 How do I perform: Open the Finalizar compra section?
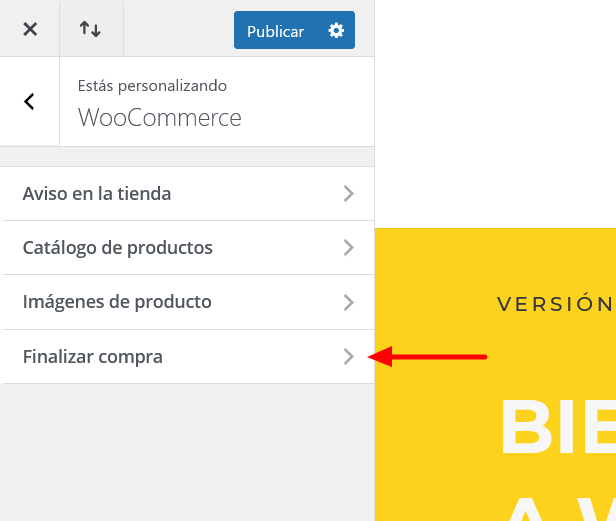point(187,357)
